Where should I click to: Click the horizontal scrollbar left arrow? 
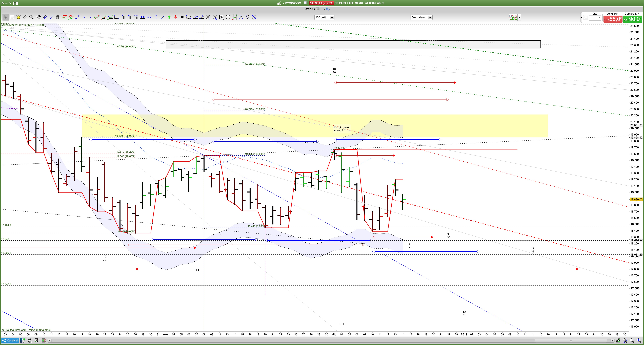coord(50,340)
